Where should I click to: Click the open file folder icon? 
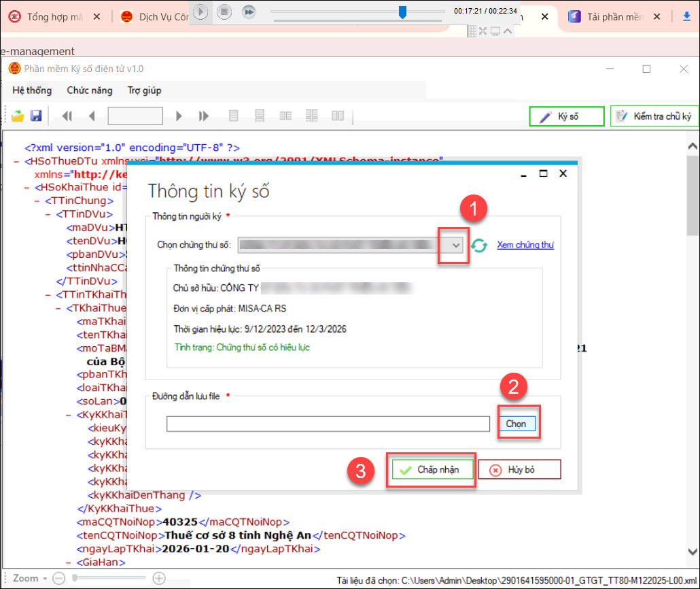[18, 116]
